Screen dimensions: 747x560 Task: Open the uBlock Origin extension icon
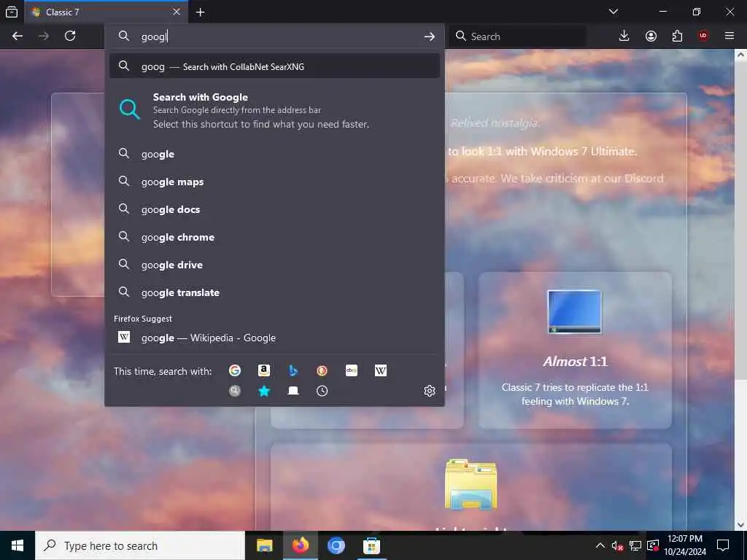[703, 36]
